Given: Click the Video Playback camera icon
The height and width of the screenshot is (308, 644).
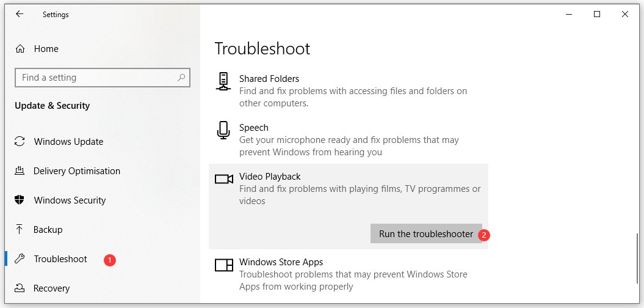Looking at the screenshot, I should tap(224, 178).
